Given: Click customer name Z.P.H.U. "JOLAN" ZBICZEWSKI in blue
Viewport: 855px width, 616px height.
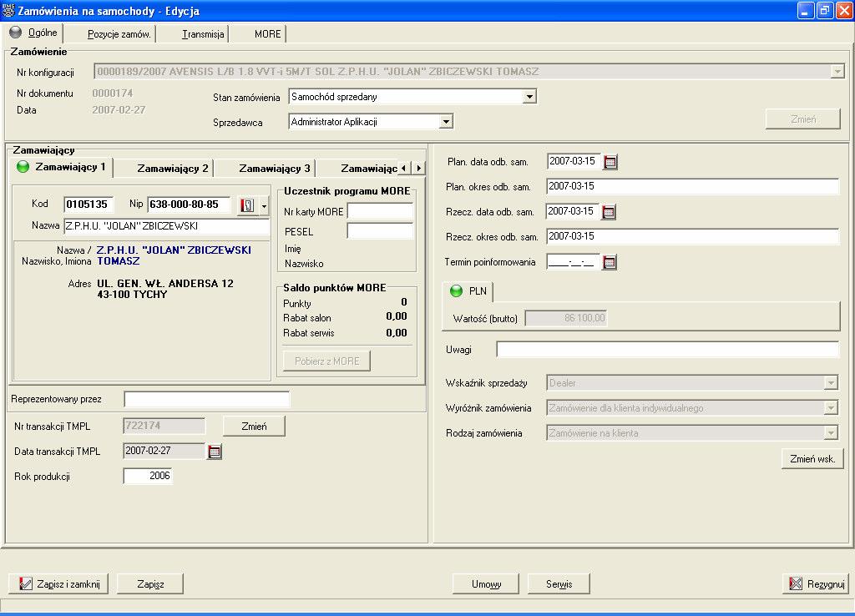Looking at the screenshot, I should pos(174,250).
